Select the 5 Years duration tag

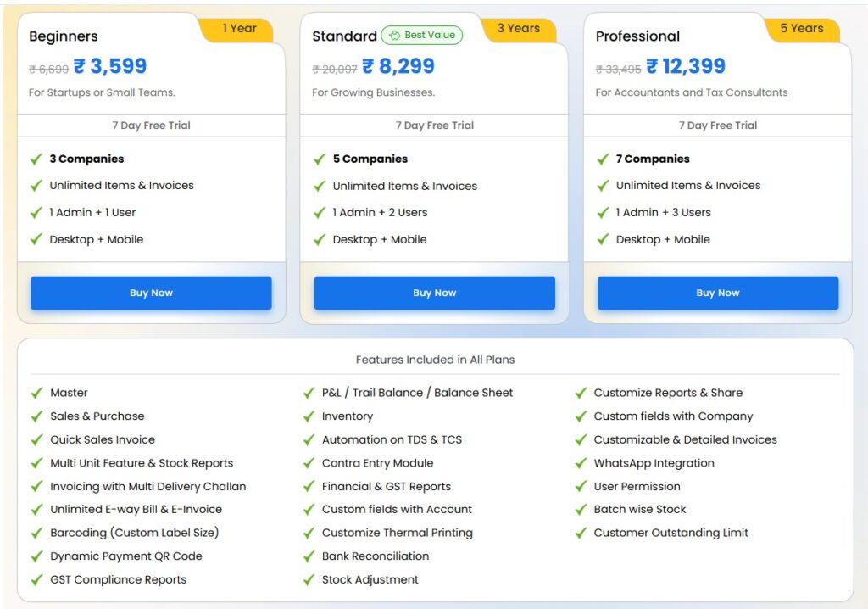(x=802, y=29)
